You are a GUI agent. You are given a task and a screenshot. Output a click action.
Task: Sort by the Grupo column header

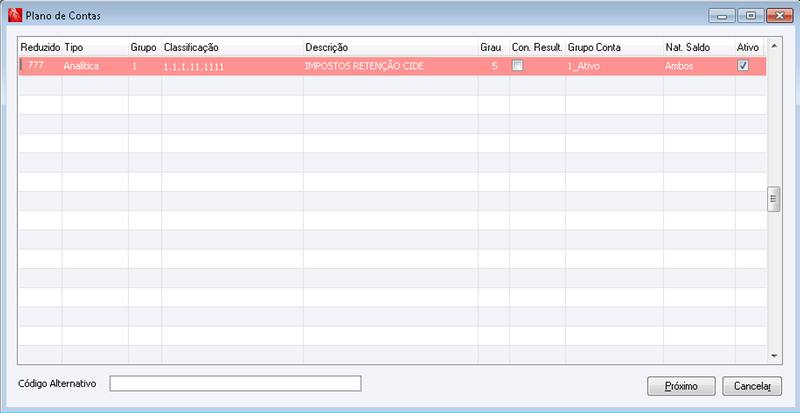click(x=145, y=47)
